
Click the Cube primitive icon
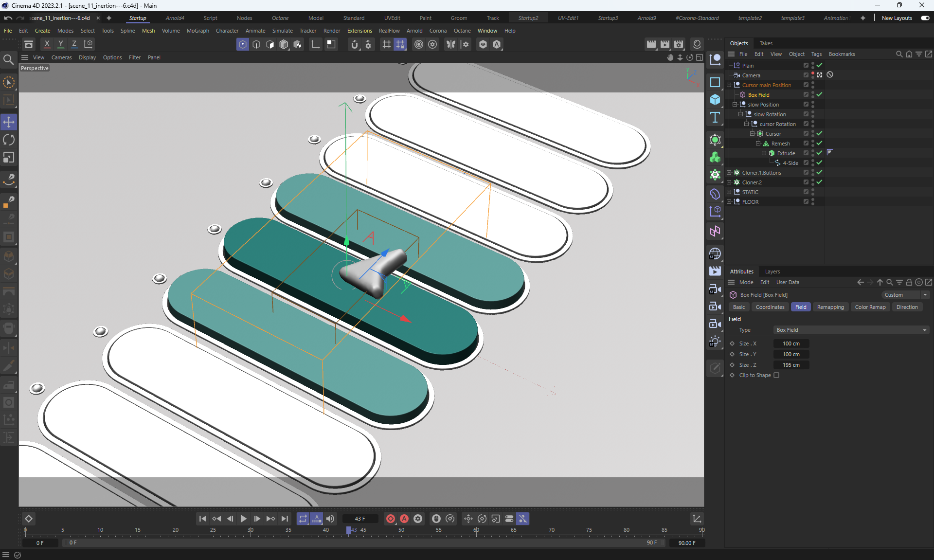715,100
